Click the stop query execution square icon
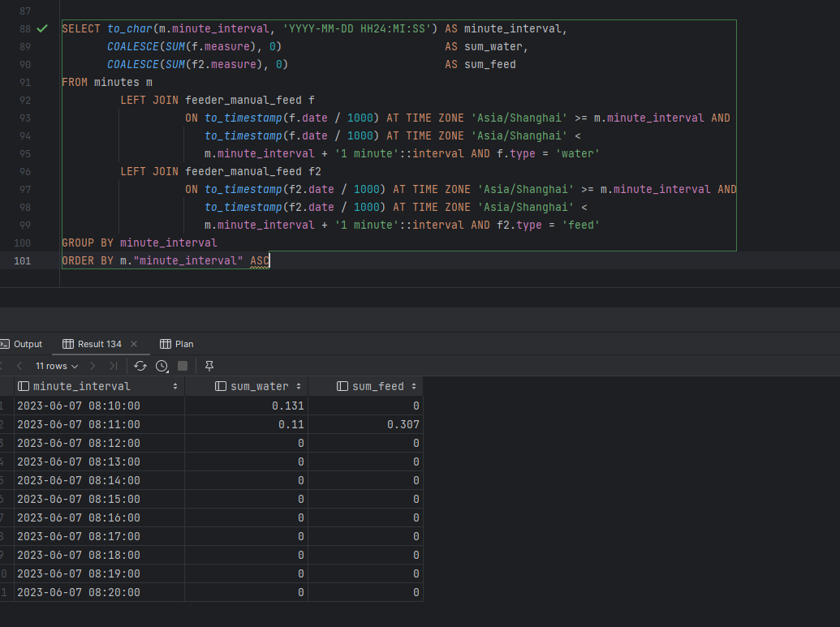 point(182,366)
